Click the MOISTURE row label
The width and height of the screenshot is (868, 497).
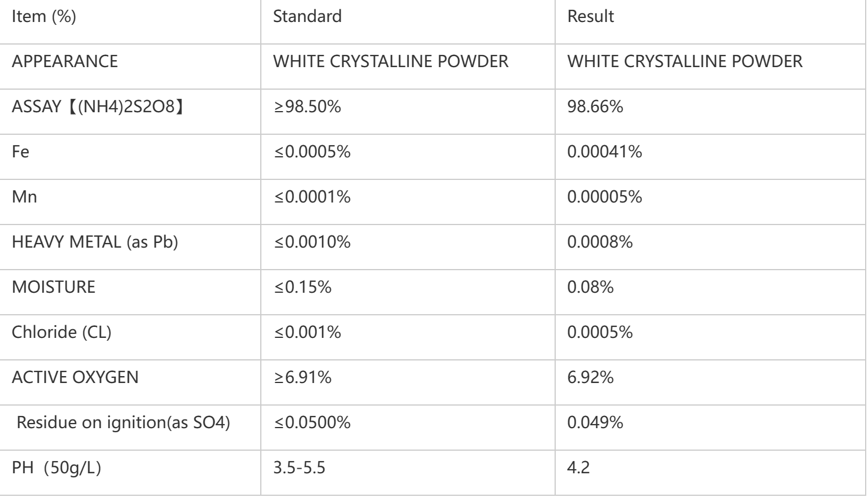[53, 287]
